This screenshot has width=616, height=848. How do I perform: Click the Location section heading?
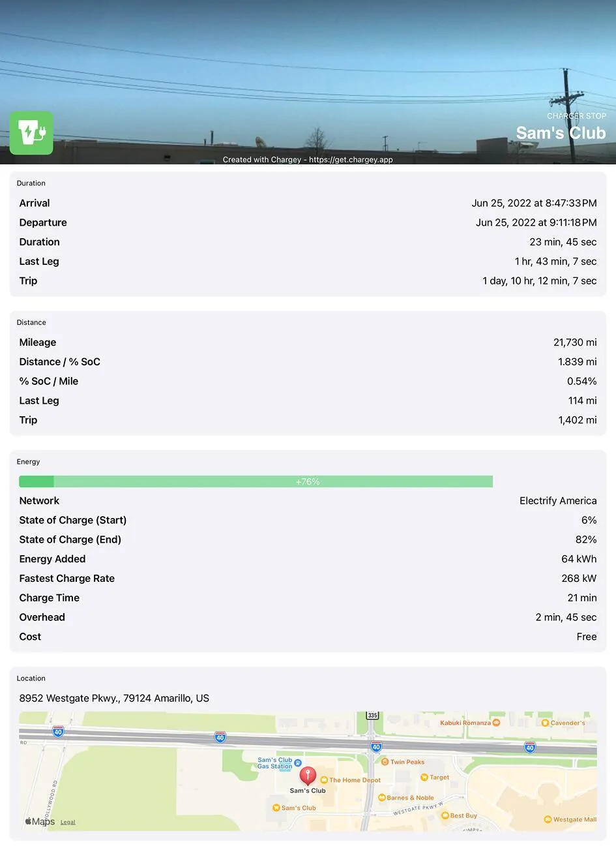[x=31, y=678]
